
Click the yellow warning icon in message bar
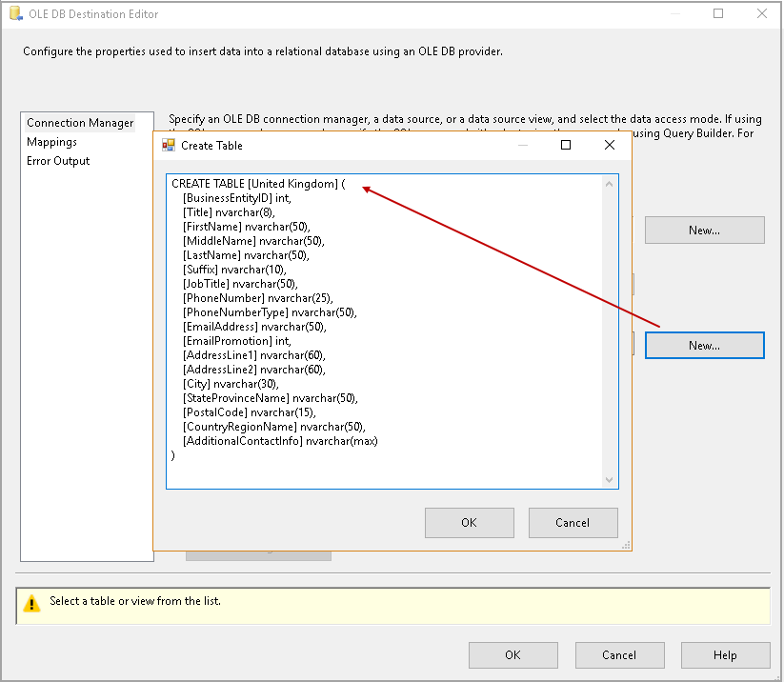point(32,602)
